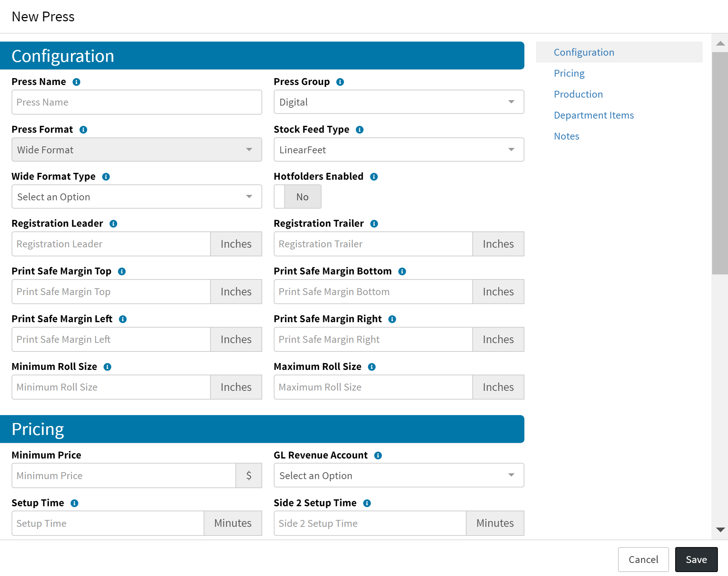Image resolution: width=728 pixels, height=576 pixels.
Task: Click the Cancel button
Action: [643, 559]
